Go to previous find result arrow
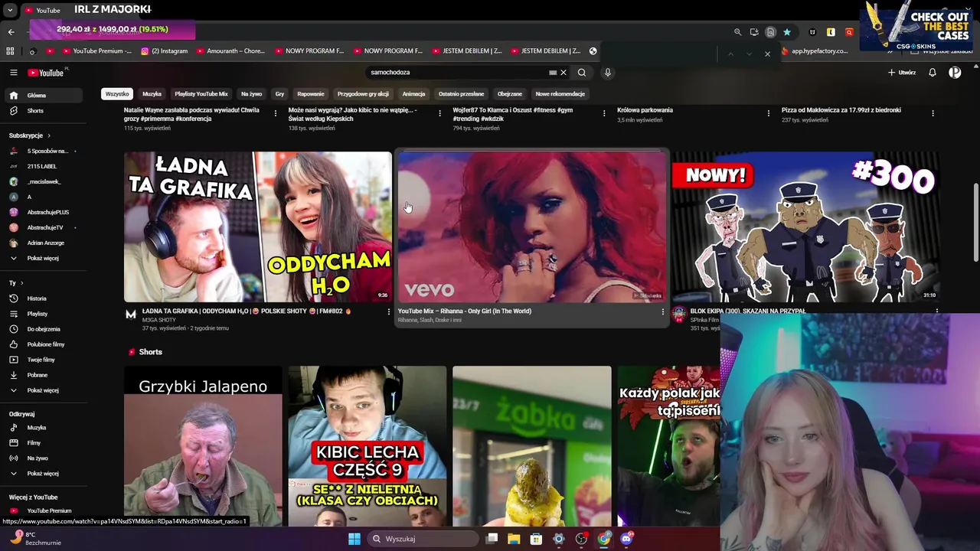980x551 pixels. 730,54
